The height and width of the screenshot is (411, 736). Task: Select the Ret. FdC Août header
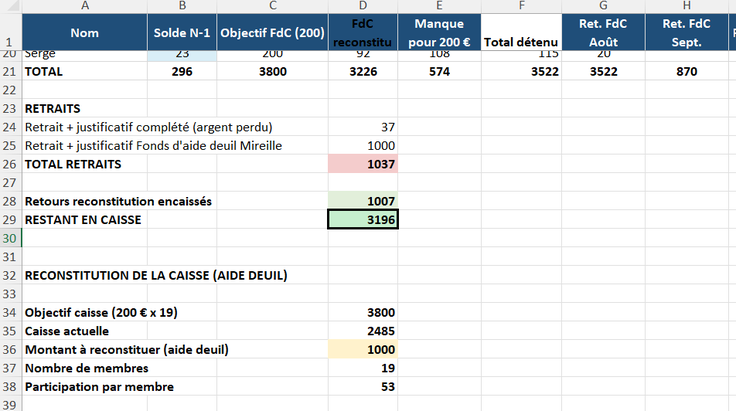coord(604,32)
